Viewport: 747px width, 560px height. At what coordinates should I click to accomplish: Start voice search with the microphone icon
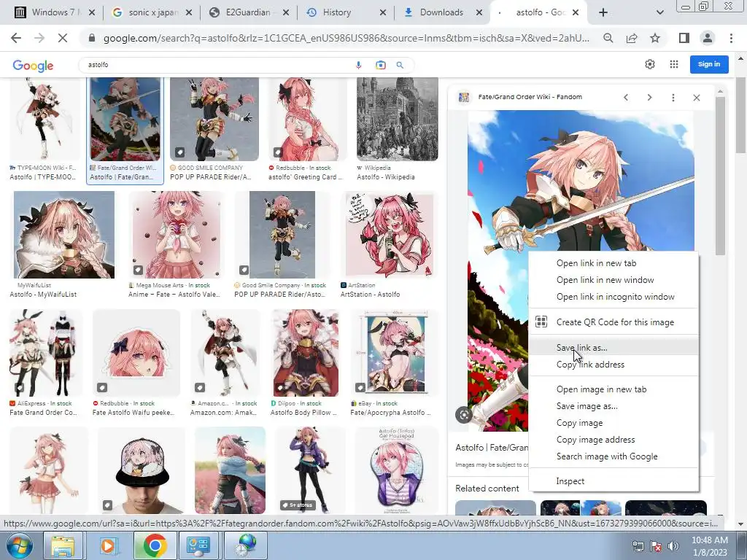point(358,65)
